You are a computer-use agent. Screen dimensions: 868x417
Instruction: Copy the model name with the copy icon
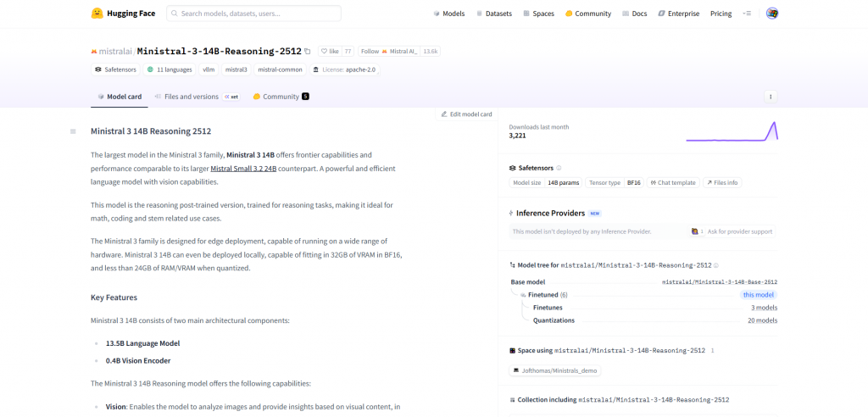308,51
